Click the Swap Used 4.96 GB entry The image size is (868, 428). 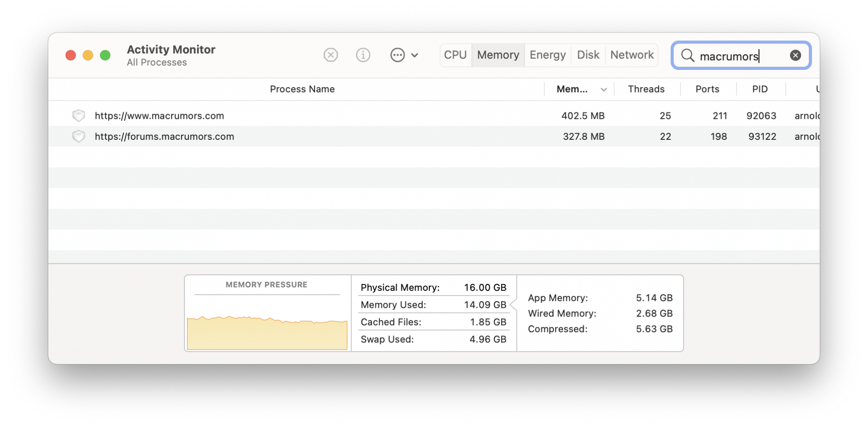(x=434, y=339)
